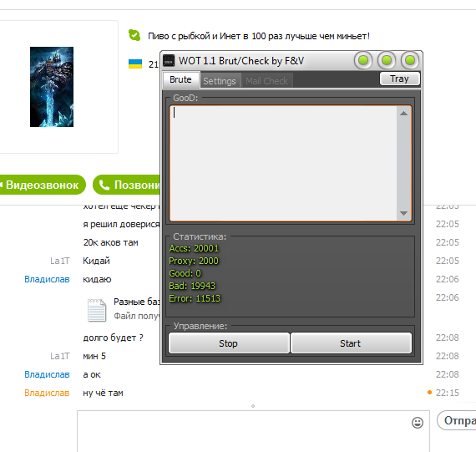476x452 pixels.
Task: Click the Skype status icon beside mood message
Action: point(134,35)
